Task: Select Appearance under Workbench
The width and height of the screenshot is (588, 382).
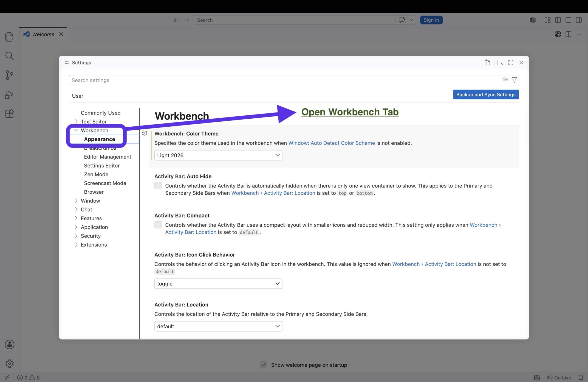Action: [99, 139]
